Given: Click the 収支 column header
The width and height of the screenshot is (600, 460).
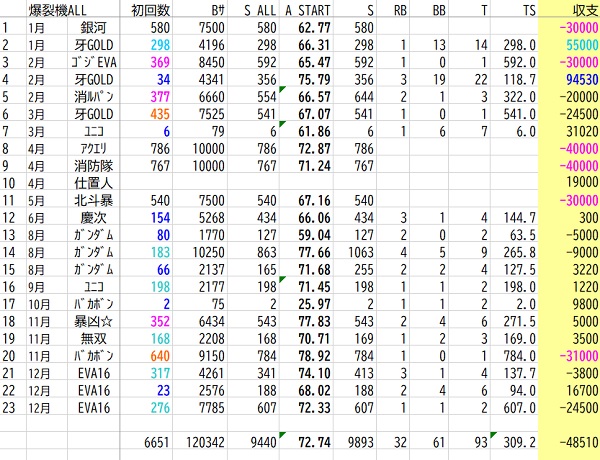Looking at the screenshot, I should coord(585,10).
